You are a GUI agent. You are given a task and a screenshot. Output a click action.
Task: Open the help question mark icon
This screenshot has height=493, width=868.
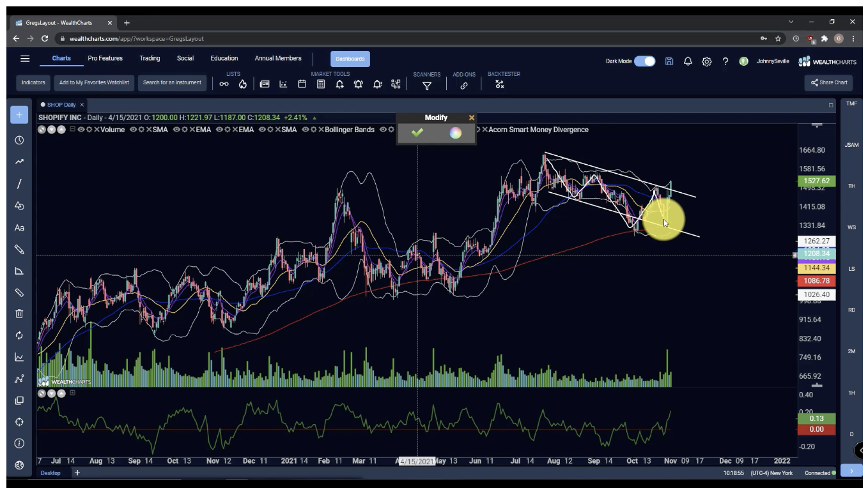click(725, 61)
